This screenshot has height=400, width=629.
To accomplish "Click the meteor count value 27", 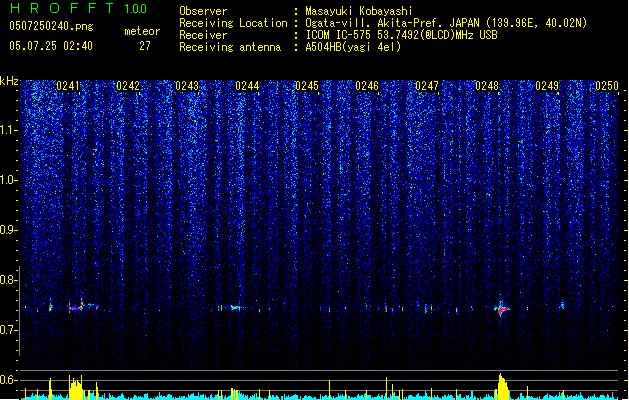I will (145, 46).
